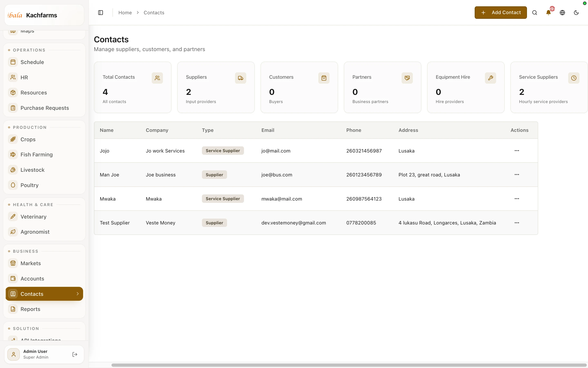Screen dimensions: 588x368
Task: Click the logout icon beside Admin User
Action: tap(75, 354)
